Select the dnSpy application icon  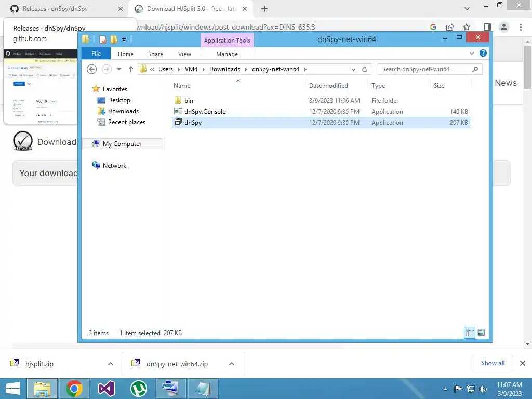(x=178, y=122)
